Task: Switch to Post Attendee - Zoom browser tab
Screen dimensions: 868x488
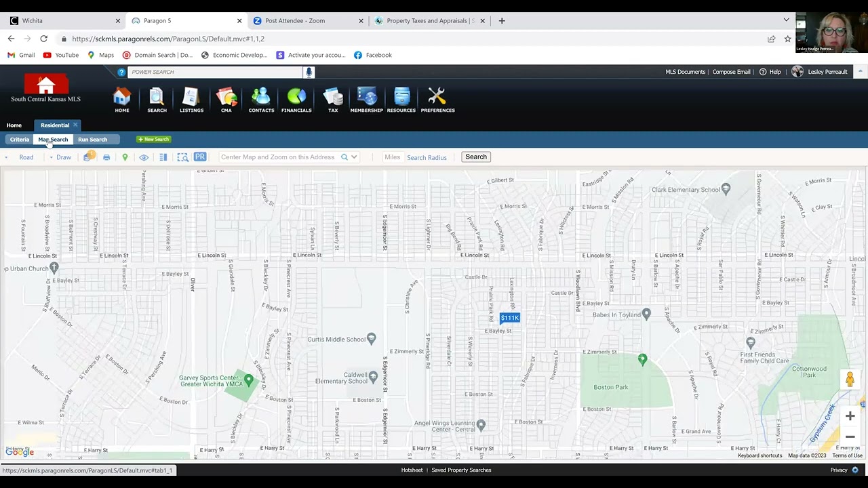Action: click(307, 20)
